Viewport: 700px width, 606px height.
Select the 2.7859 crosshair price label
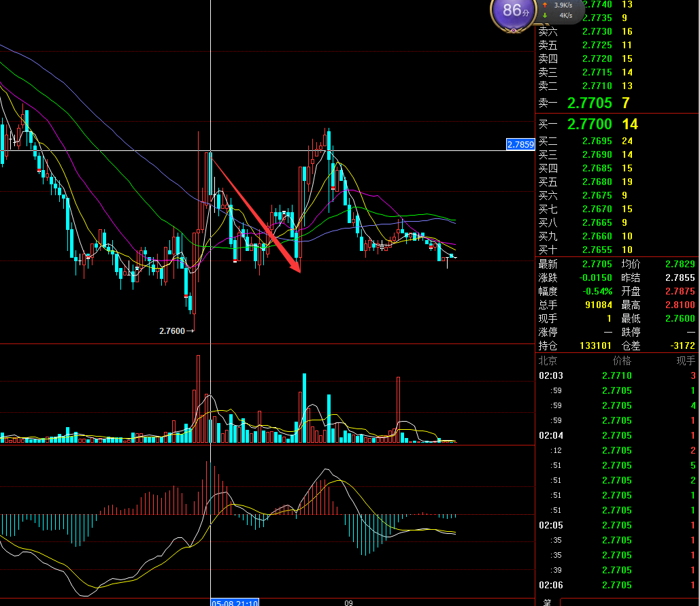coord(520,144)
